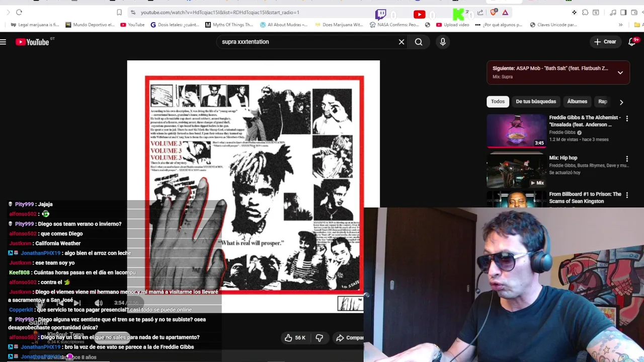Open site settings icon beside the URL
Screen dimensions: 644x362
tap(133, 12)
